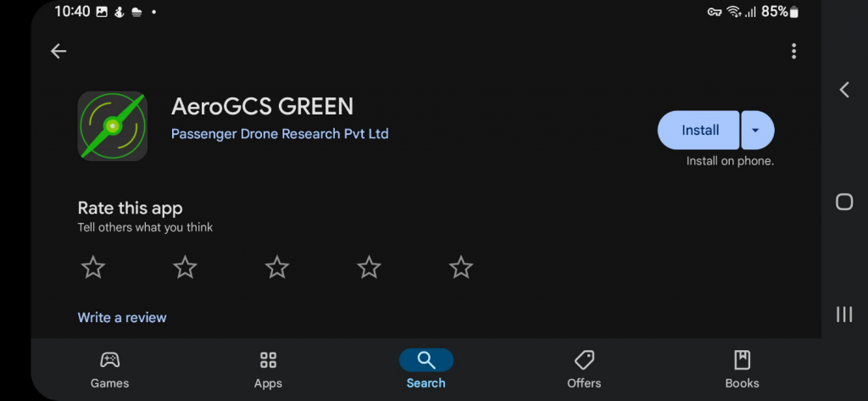Tap the AeroGCS GREEN app title
868x401 pixels.
(263, 106)
